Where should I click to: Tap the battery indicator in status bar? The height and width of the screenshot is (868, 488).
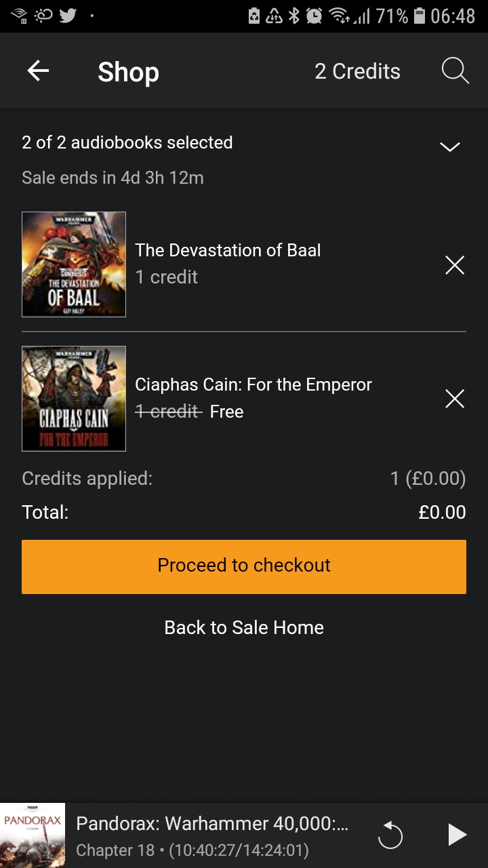click(420, 16)
